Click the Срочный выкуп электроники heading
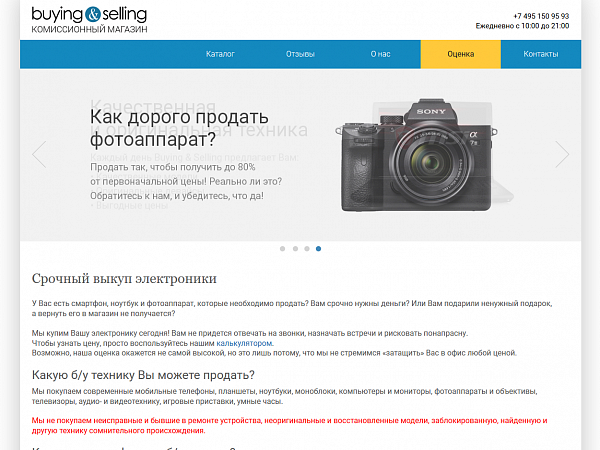The image size is (600, 450). pyautogui.click(x=124, y=279)
